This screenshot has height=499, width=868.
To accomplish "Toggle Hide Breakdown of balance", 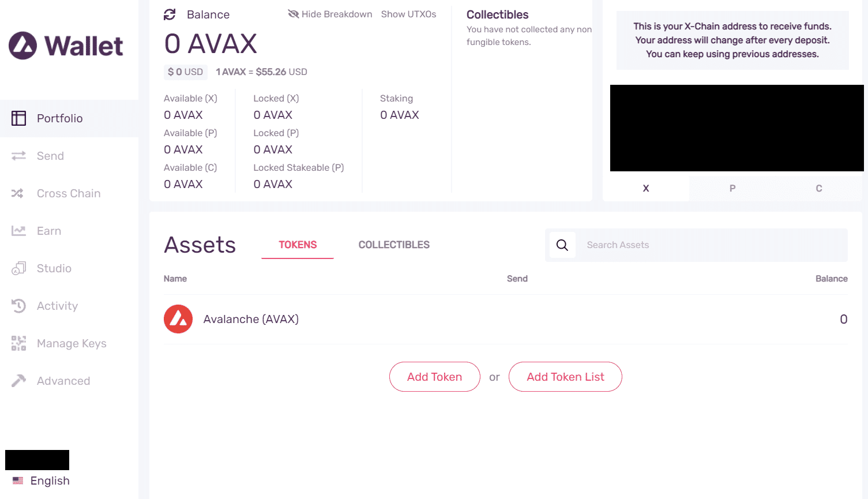I will 330,14.
